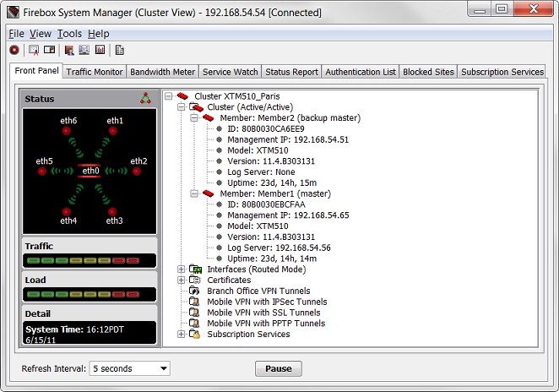Image resolution: width=559 pixels, height=392 pixels.
Task: Click the eth0 indicator in the star display
Action: point(90,171)
